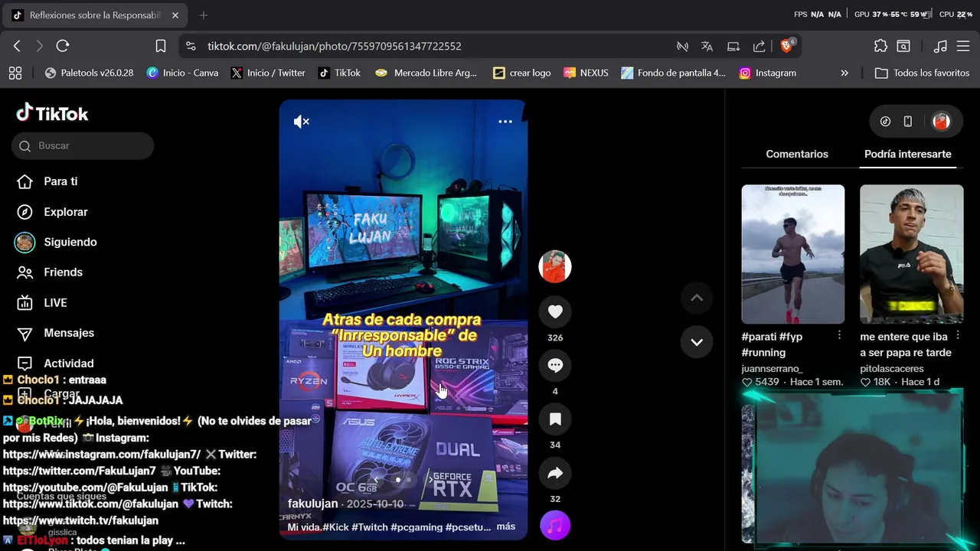The height and width of the screenshot is (551, 980).
Task: Save the post with the bookmark icon
Action: (x=555, y=419)
